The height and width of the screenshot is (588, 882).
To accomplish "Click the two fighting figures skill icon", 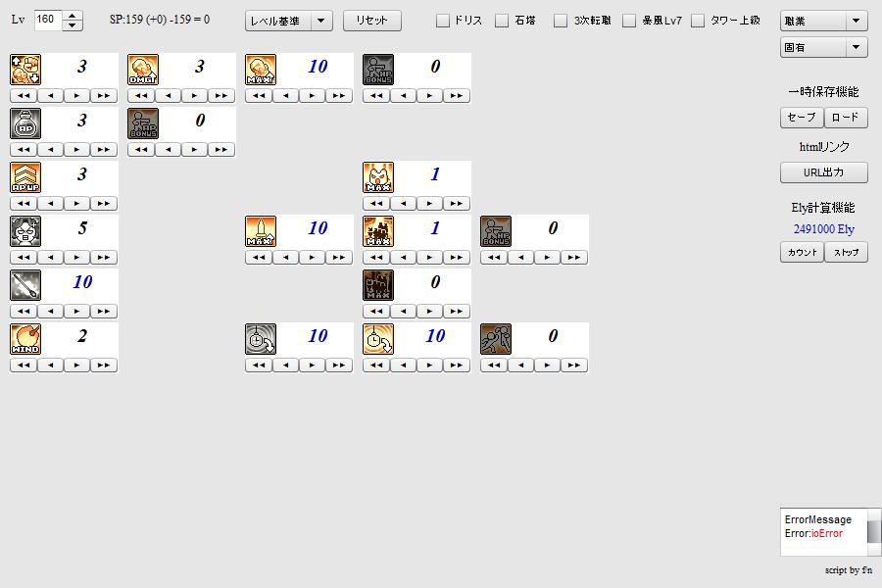I will pos(496,339).
